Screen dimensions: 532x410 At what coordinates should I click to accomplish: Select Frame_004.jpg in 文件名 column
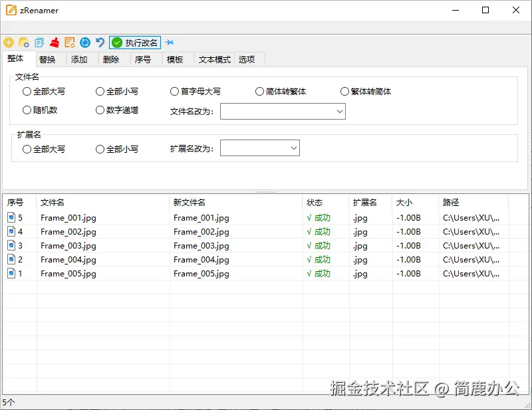point(68,259)
